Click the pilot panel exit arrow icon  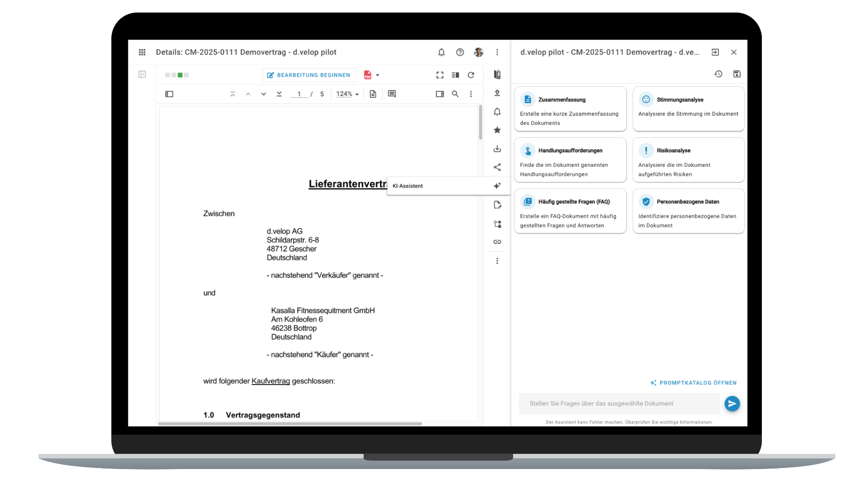pyautogui.click(x=715, y=52)
